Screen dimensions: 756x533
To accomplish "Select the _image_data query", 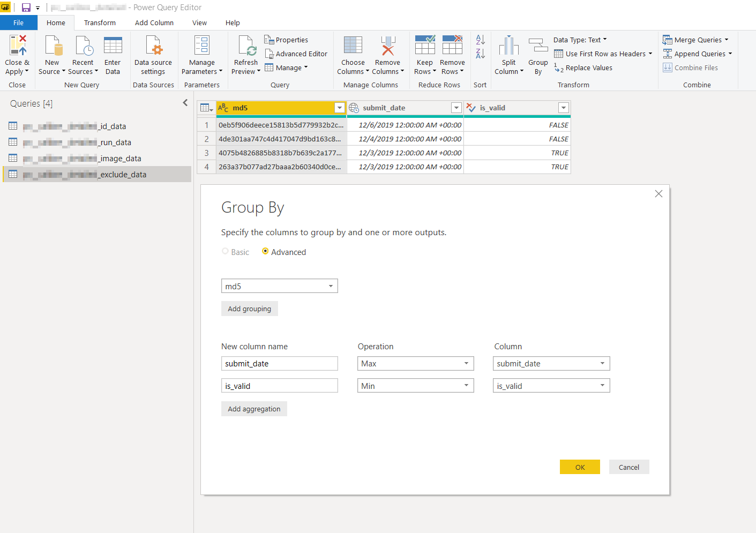I will pos(96,159).
